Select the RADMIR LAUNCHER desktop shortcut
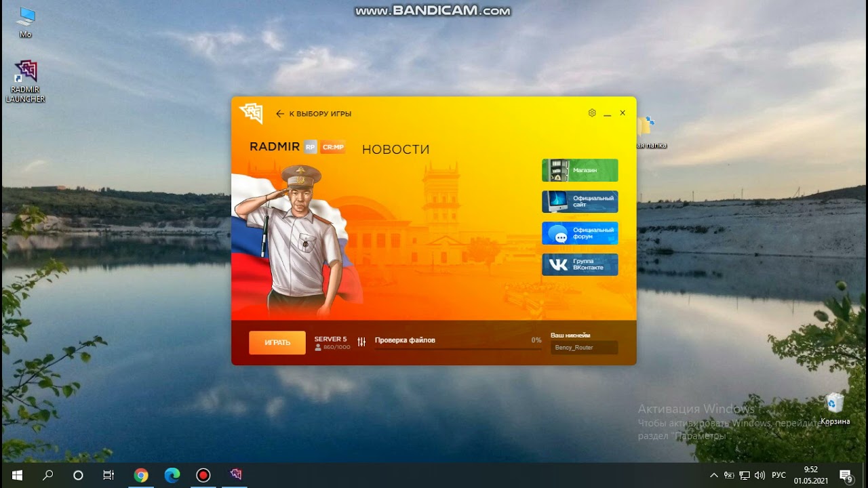Image resolution: width=868 pixels, height=488 pixels. point(26,81)
